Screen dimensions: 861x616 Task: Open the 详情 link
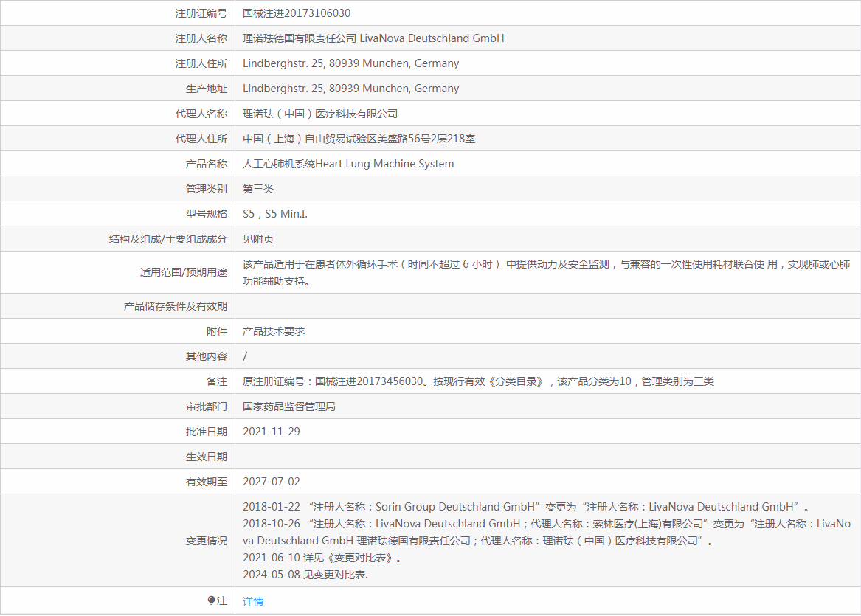[x=252, y=601]
